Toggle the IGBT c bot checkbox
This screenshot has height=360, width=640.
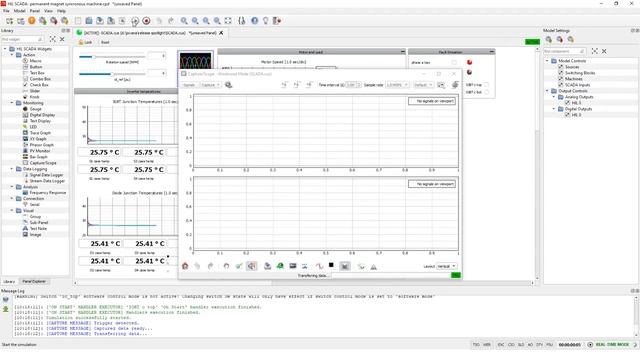[x=486, y=92]
